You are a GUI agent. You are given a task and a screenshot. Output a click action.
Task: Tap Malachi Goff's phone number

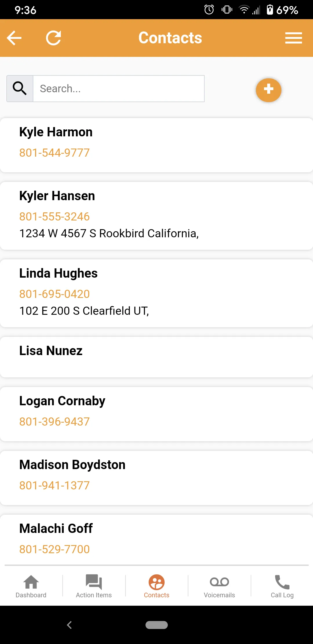(x=54, y=549)
